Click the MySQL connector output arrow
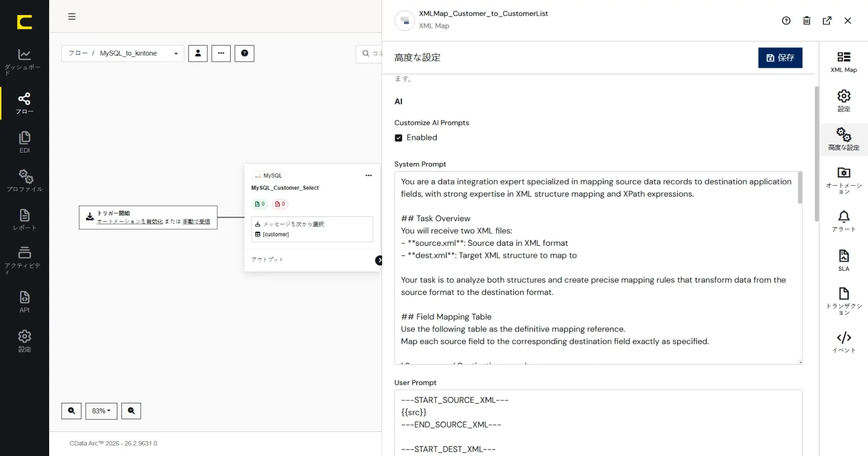The width and height of the screenshot is (868, 456). tap(379, 260)
